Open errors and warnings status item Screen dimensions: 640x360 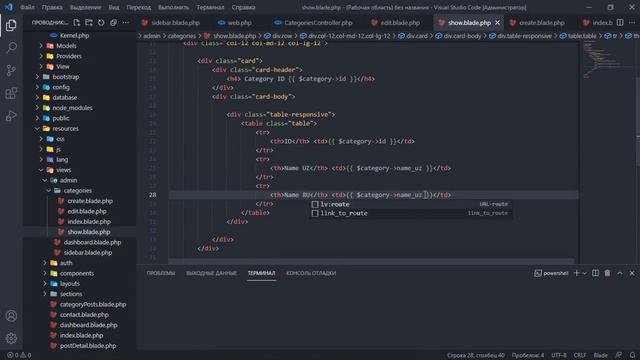(x=19, y=355)
